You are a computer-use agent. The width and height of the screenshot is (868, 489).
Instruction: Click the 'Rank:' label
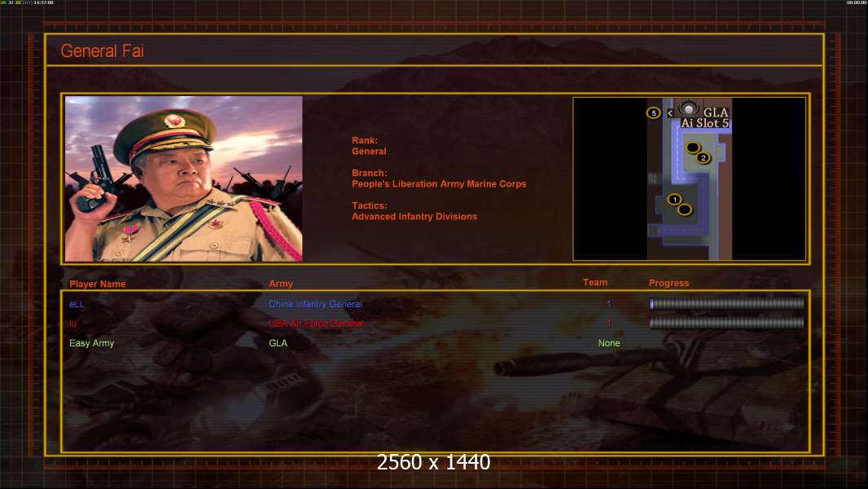click(x=365, y=141)
